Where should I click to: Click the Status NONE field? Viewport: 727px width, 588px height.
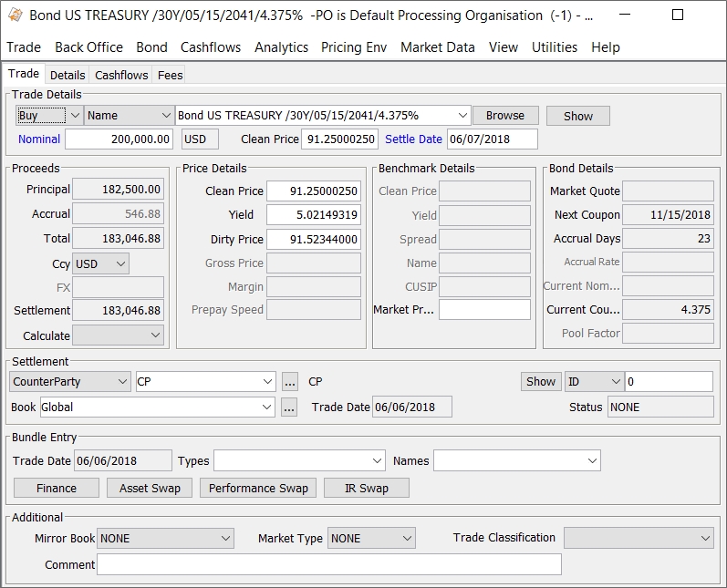point(660,407)
